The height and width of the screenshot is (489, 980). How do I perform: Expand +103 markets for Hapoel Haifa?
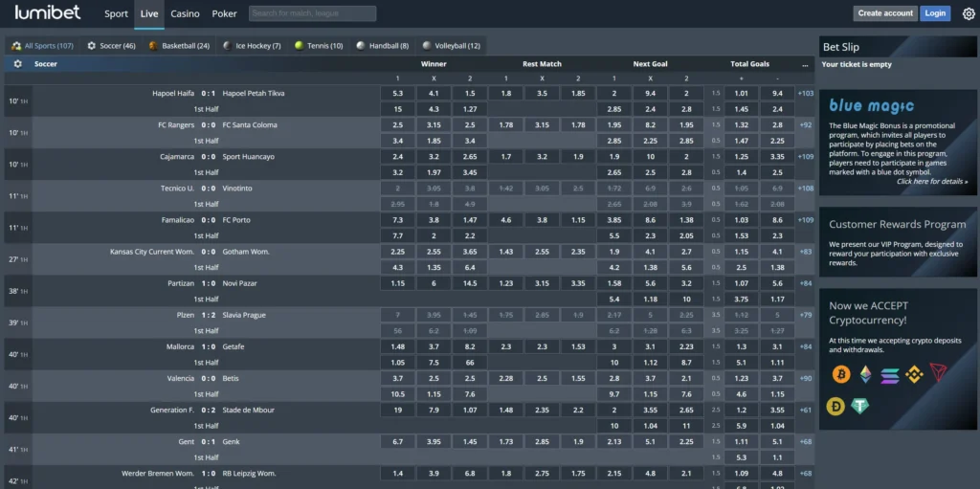click(x=806, y=93)
